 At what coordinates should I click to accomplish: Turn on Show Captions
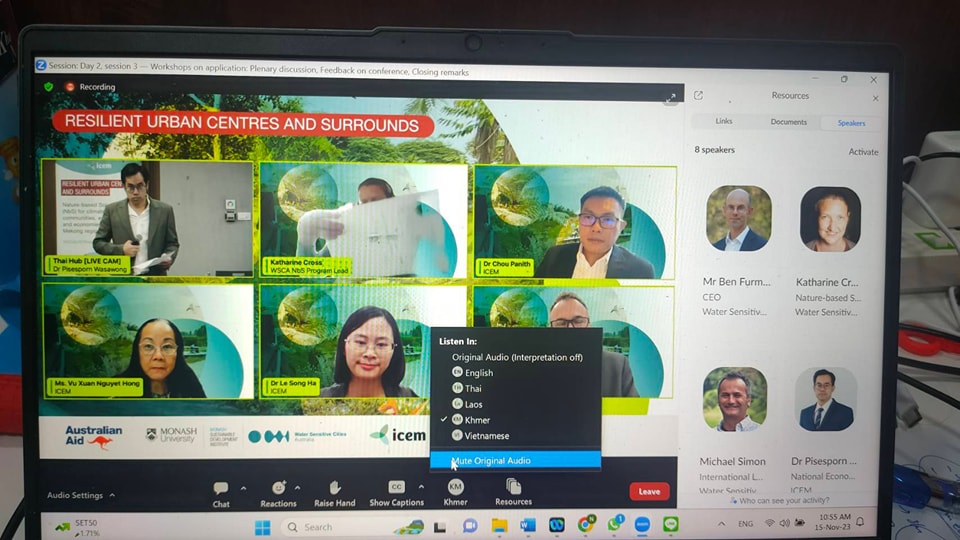[396, 488]
